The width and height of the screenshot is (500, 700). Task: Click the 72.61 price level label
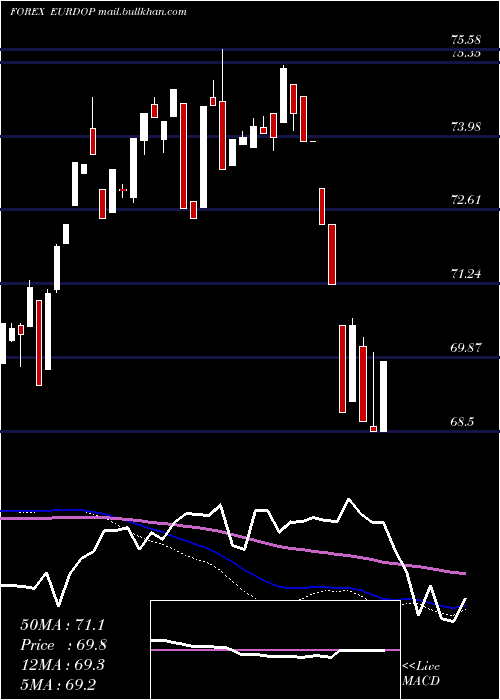[466, 200]
